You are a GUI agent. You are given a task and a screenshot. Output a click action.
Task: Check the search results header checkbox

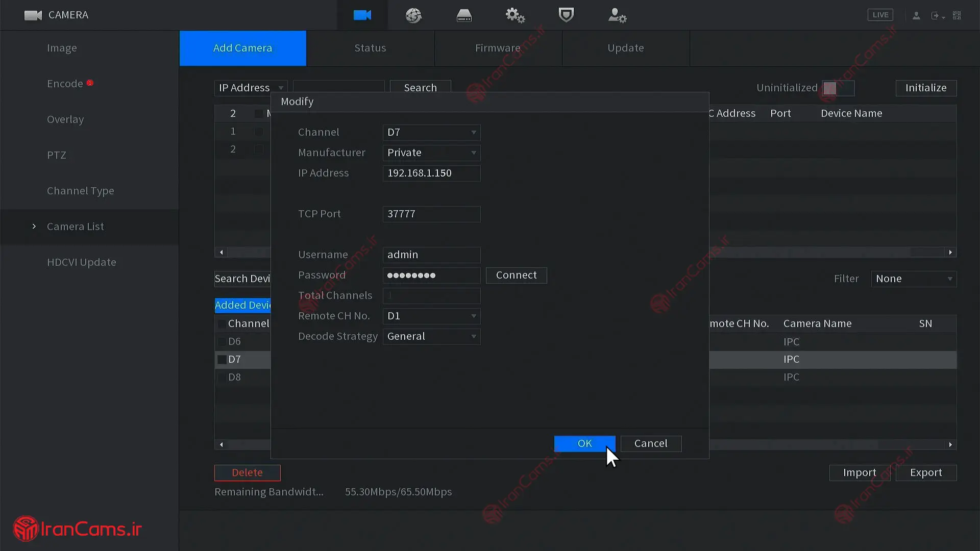click(259, 113)
